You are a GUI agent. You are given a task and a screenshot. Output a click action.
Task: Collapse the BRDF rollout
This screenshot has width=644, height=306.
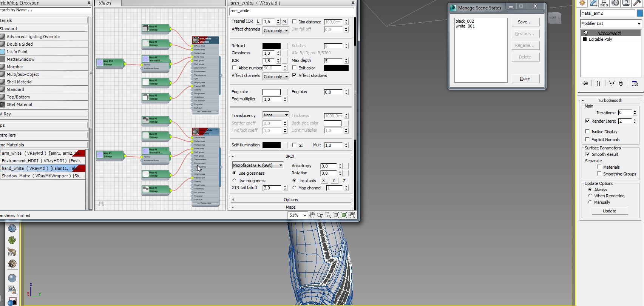pos(291,156)
